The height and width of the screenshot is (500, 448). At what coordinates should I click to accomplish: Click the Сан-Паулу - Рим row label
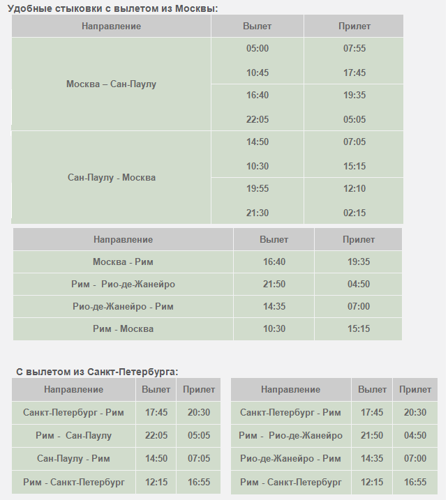coord(73,459)
